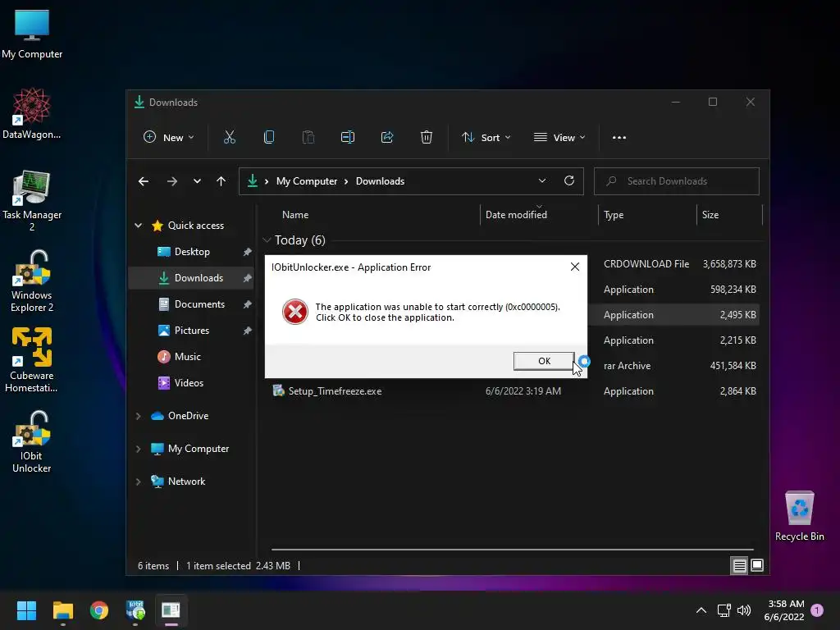Select Pictures in Quick access
The image size is (840, 630).
190,331
